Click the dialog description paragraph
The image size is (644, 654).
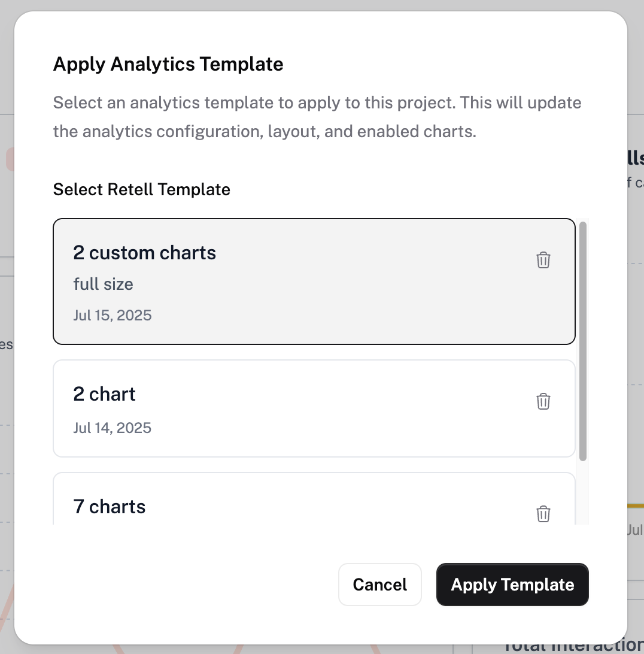click(x=317, y=117)
